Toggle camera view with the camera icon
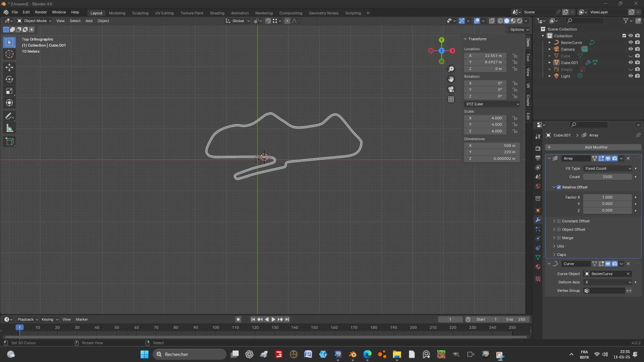The height and width of the screenshot is (362, 644). [451, 89]
